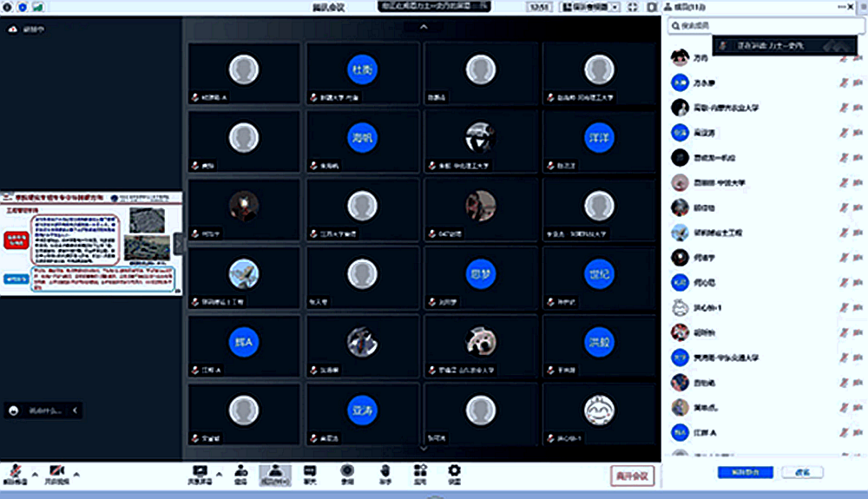Open microphone options arrow next to mute
This screenshot has height=499, width=868.
coord(35,474)
